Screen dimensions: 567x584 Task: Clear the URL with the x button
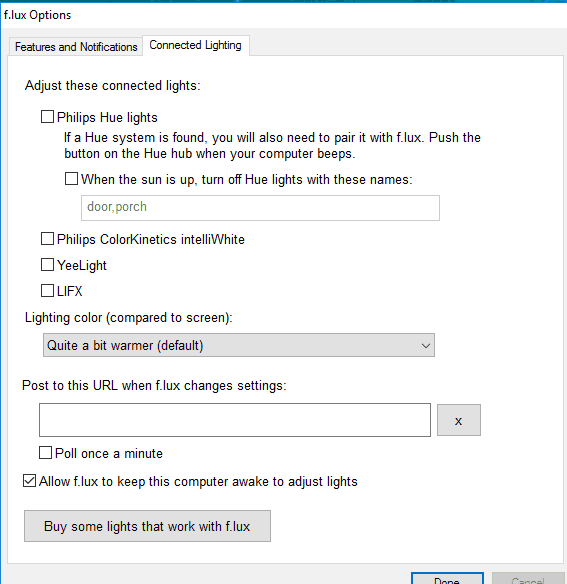point(459,420)
